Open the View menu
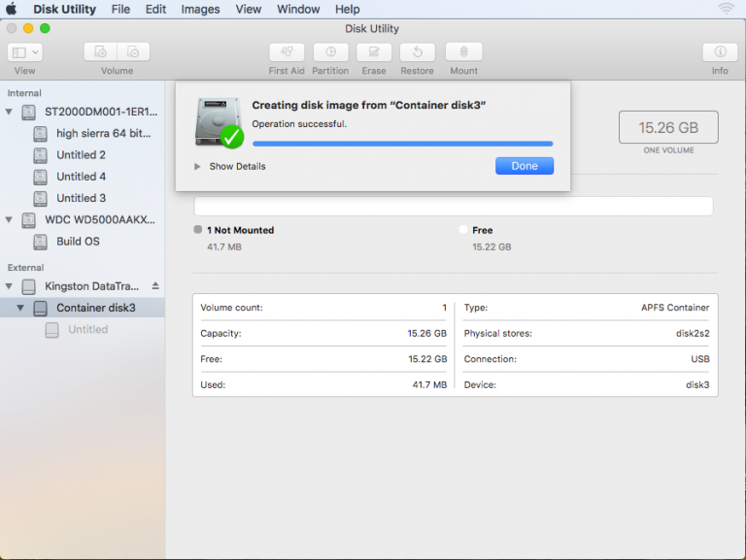 click(x=249, y=9)
